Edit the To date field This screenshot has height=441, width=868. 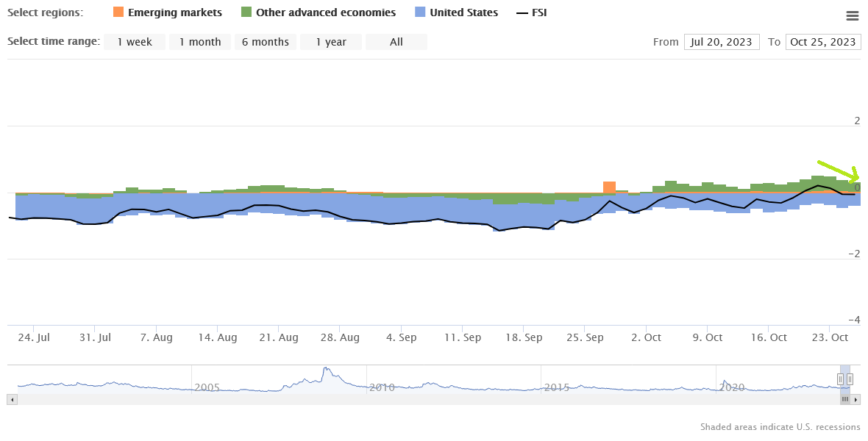[823, 42]
